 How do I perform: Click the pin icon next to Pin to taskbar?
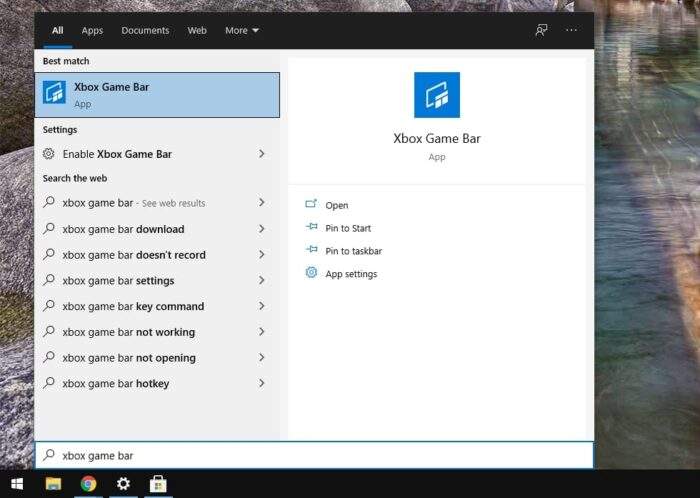coord(312,249)
